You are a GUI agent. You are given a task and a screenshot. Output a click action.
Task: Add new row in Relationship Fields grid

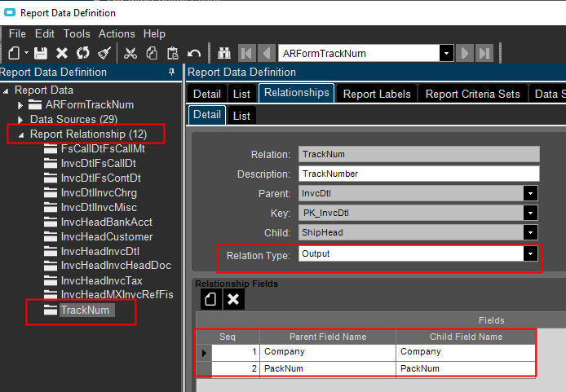click(x=210, y=299)
